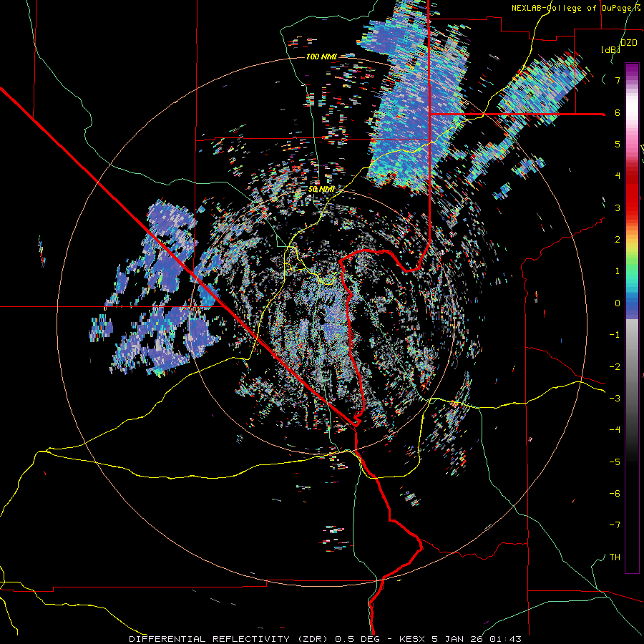644x644 pixels.
Task: Click the 6 value on the color scale
Action: [618, 112]
